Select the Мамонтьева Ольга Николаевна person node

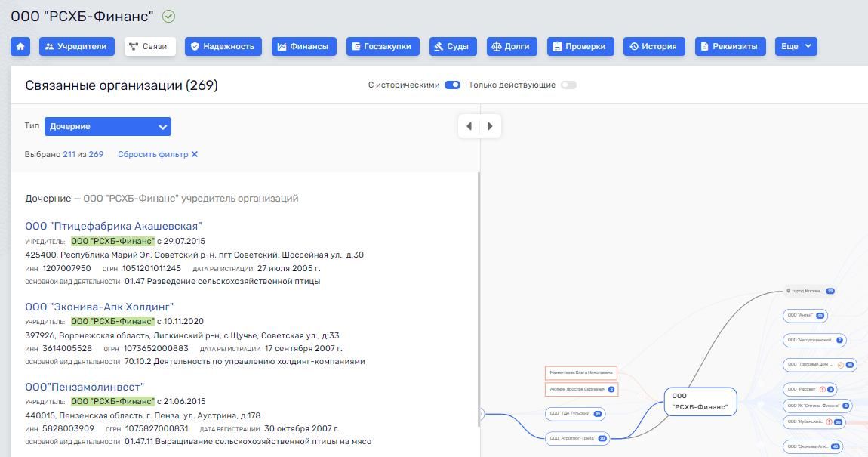[581, 373]
